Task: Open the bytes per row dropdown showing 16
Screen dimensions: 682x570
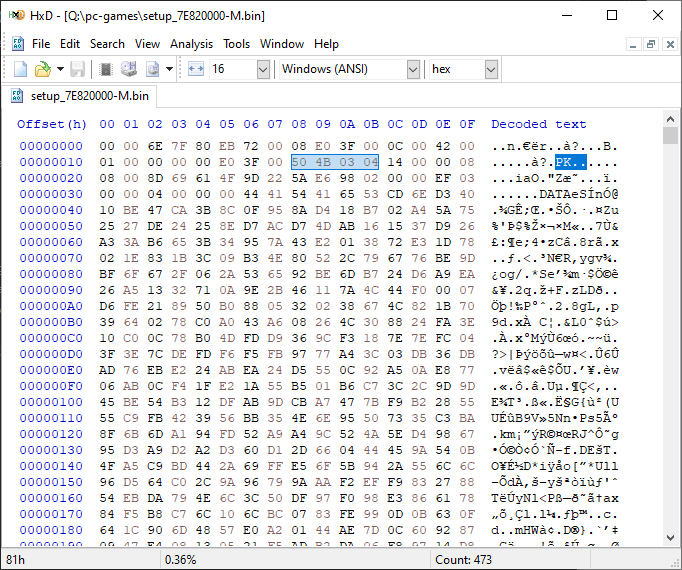Action: 263,70
